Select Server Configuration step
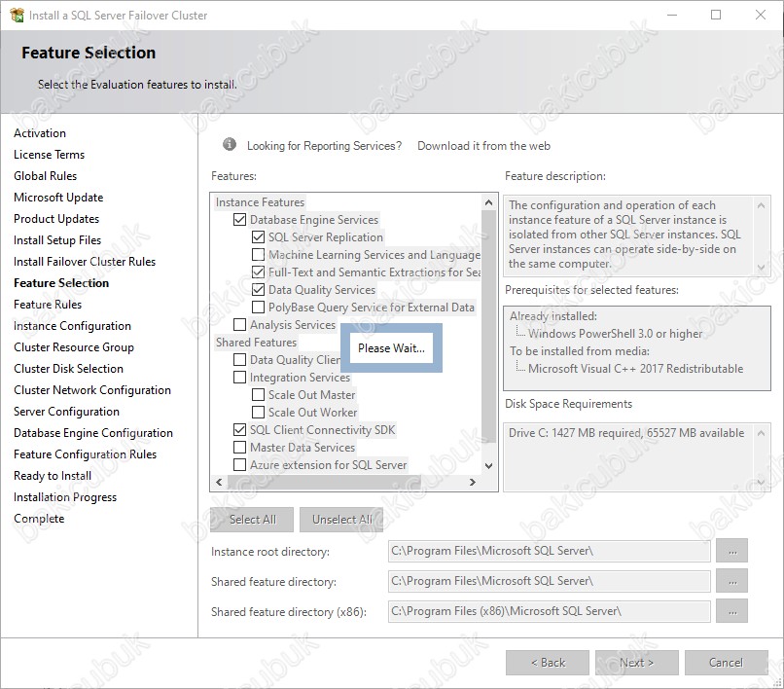Image resolution: width=784 pixels, height=689 pixels. [x=66, y=412]
